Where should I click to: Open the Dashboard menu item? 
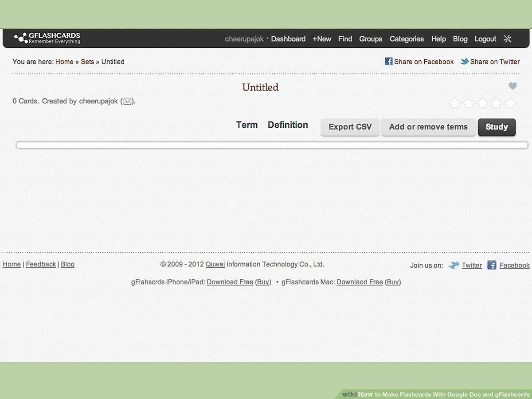(288, 39)
